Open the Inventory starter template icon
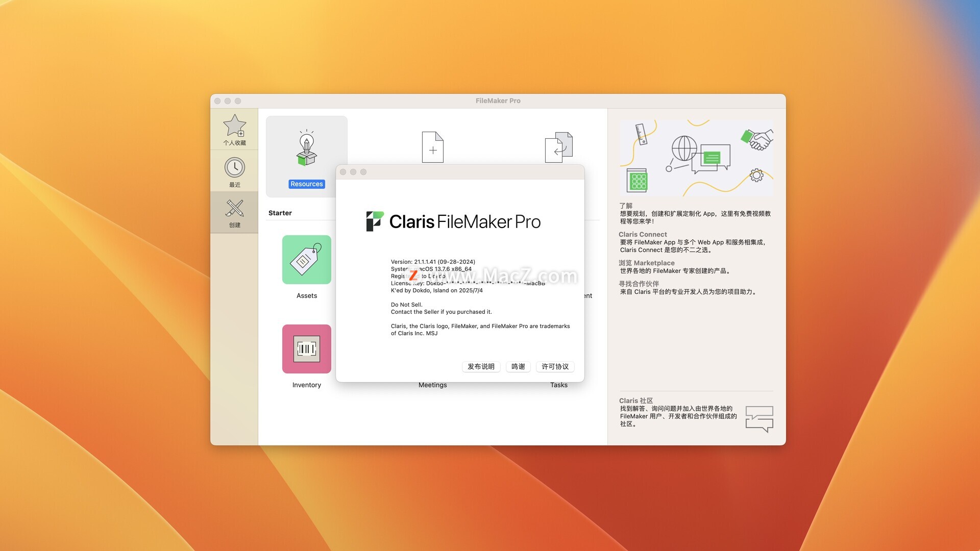The height and width of the screenshot is (551, 980). (x=307, y=349)
